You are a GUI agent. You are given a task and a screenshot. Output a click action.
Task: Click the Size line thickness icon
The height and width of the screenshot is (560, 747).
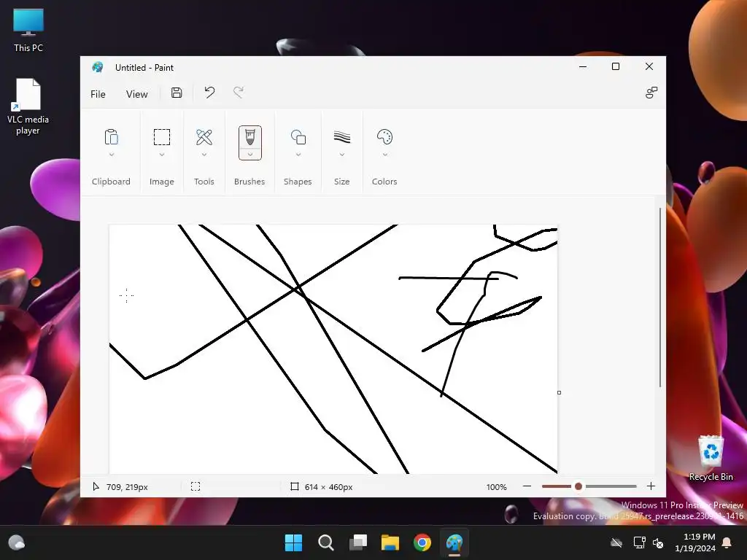[342, 137]
